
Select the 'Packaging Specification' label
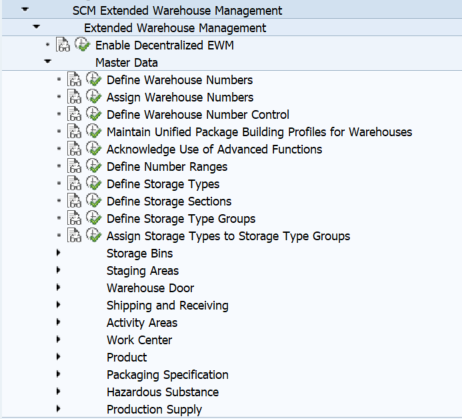click(x=168, y=375)
